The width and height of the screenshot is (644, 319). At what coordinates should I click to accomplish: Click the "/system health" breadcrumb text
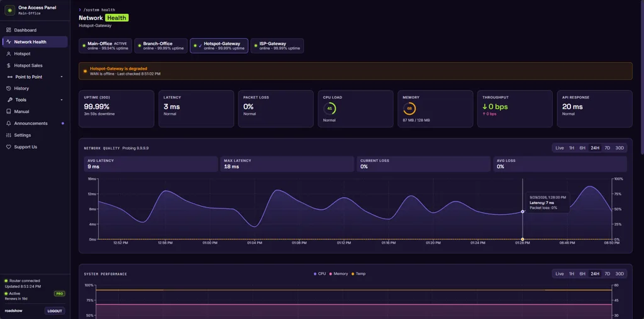tap(99, 10)
